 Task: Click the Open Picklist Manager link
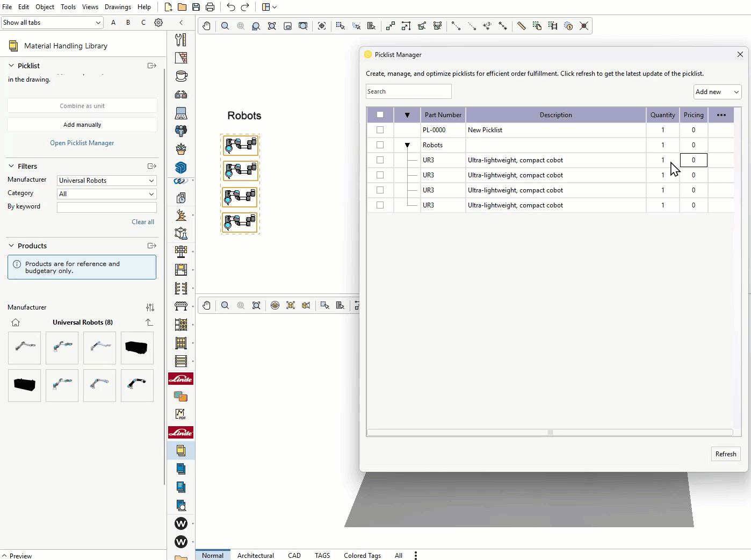pos(82,143)
